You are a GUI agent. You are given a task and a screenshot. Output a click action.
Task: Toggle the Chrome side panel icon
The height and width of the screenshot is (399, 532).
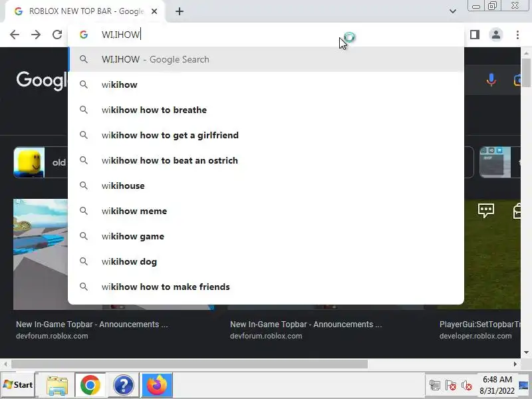pos(475,35)
